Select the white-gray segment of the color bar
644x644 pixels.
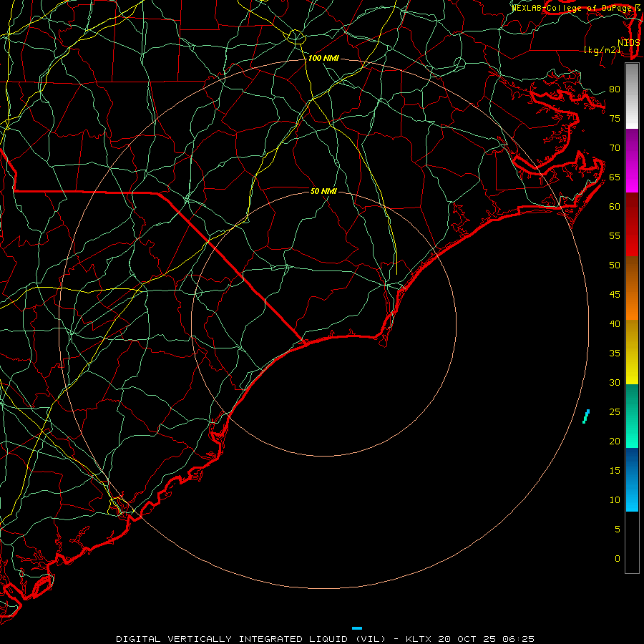pyautogui.click(x=632, y=96)
